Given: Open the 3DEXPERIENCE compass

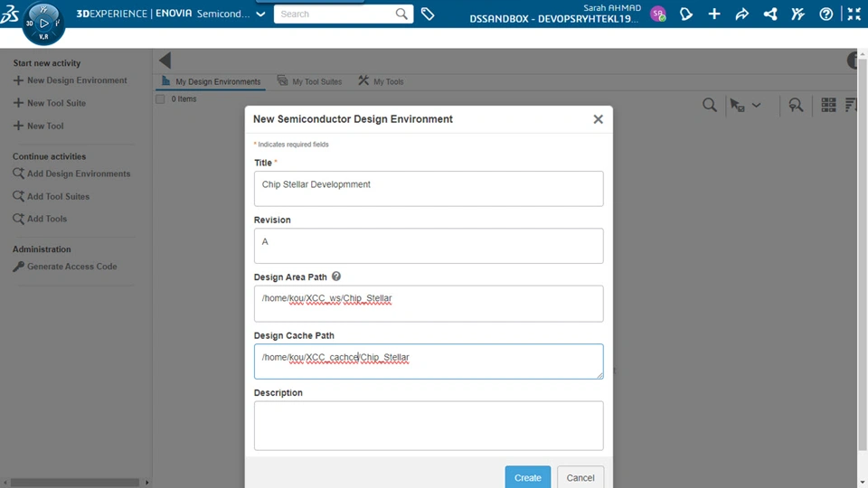Looking at the screenshot, I should click(43, 23).
